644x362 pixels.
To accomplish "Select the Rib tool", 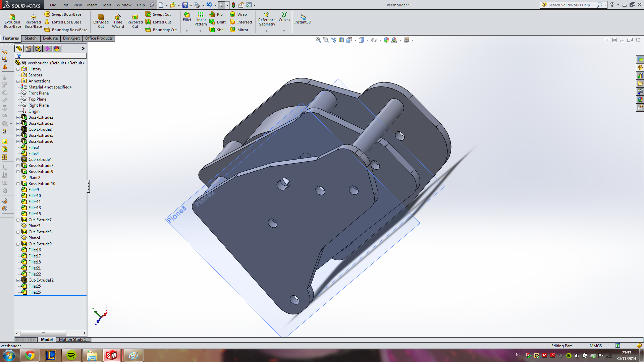I will point(216,14).
